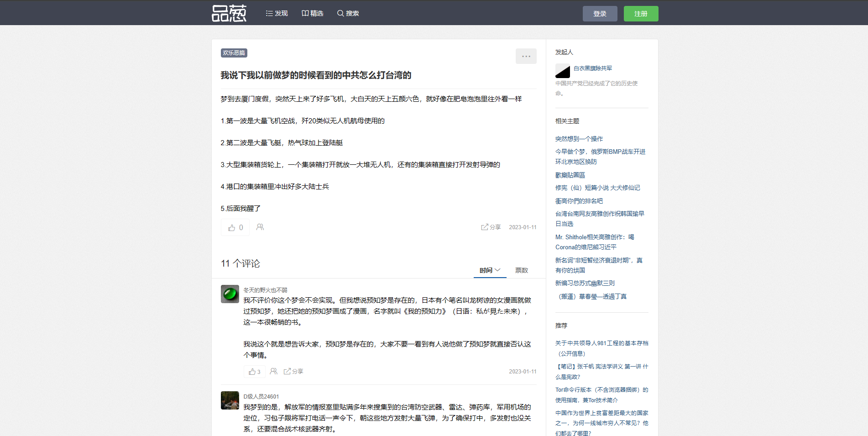Image resolution: width=868 pixels, height=436 pixels.
Task: Switch comment sorting to 票数
Action: 521,270
